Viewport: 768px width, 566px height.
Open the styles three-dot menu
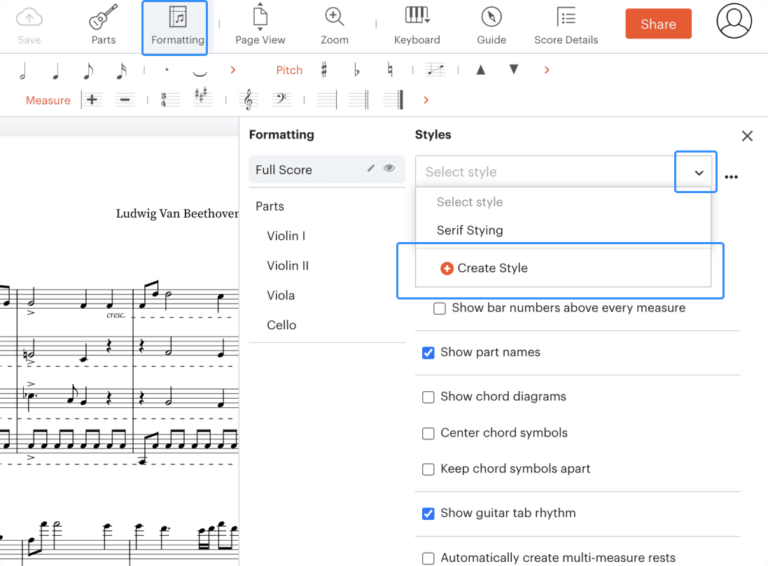731,177
